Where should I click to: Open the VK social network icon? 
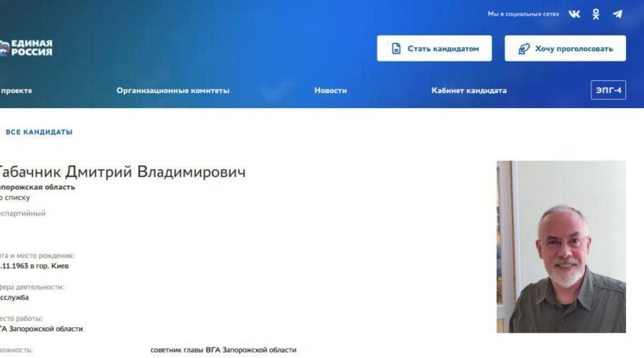[575, 14]
